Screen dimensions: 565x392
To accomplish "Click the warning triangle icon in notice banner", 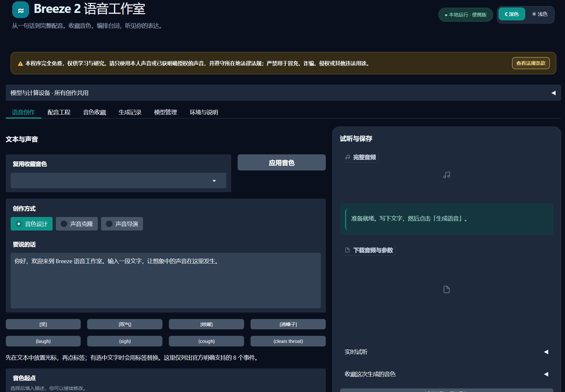I will click(20, 64).
